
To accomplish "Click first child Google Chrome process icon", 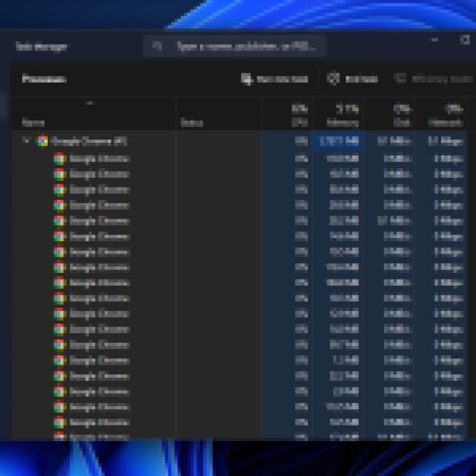I will pyautogui.click(x=59, y=158).
